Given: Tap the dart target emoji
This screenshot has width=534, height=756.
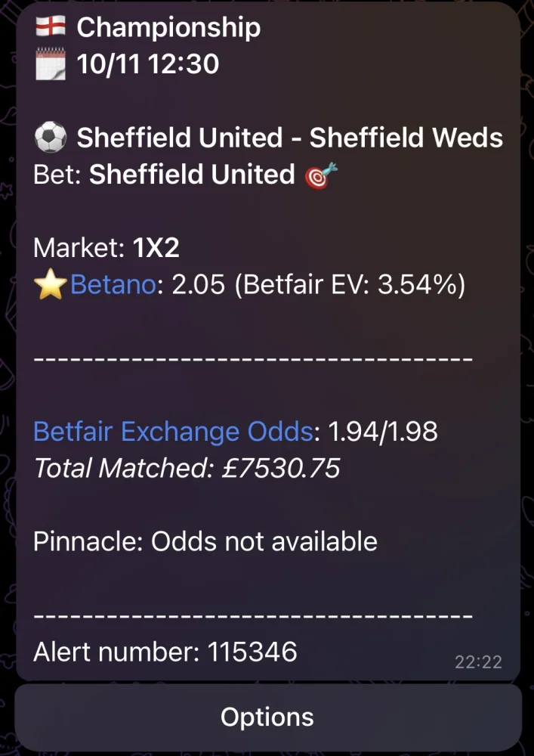Looking at the screenshot, I should [x=321, y=175].
